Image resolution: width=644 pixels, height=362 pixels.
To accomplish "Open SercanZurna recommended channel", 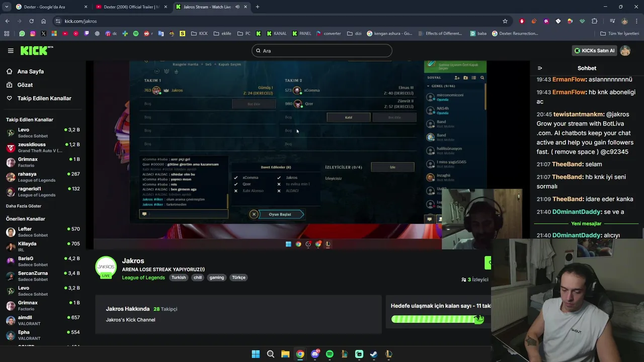I will [43, 276].
